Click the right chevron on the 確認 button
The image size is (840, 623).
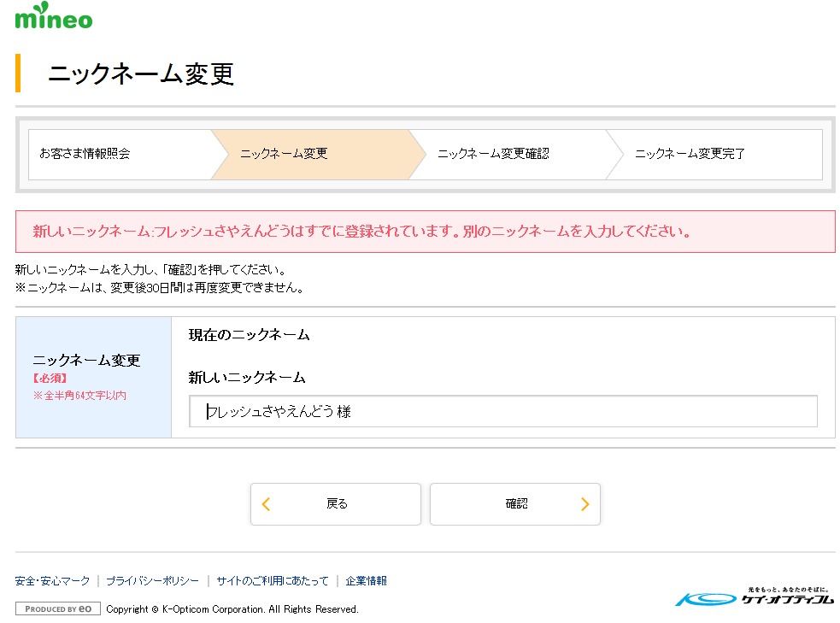(x=584, y=504)
